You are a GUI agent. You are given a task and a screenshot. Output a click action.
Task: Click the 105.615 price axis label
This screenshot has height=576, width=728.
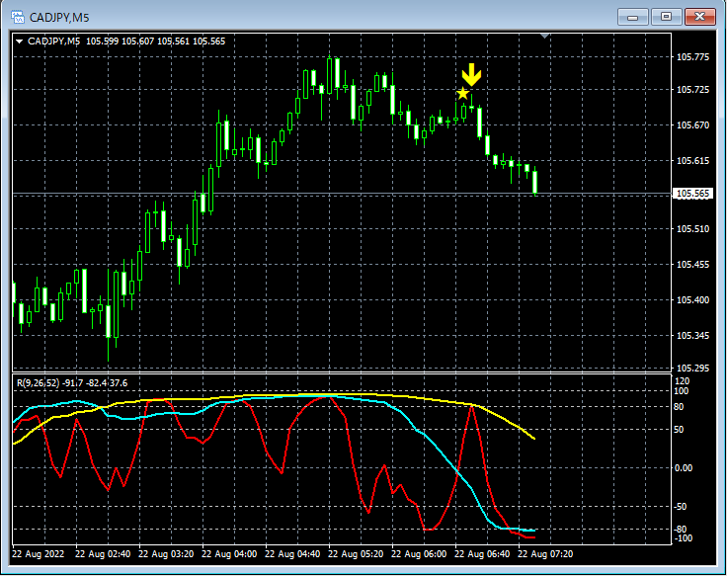pyautogui.click(x=692, y=161)
